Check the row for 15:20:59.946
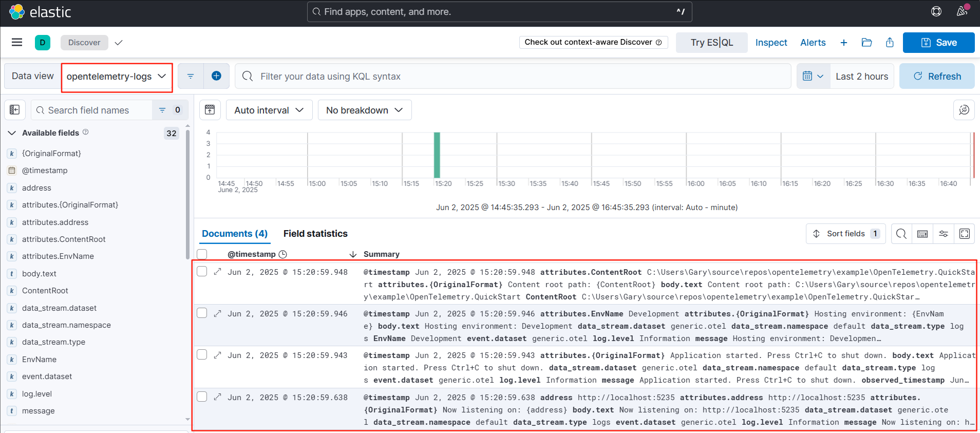Image resolution: width=980 pixels, height=433 pixels. (202, 313)
